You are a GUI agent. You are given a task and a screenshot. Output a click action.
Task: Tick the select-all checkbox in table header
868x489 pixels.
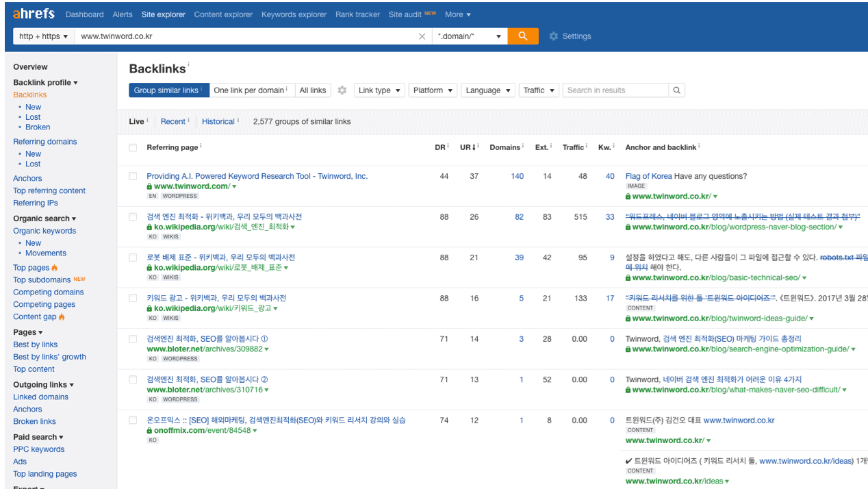133,147
